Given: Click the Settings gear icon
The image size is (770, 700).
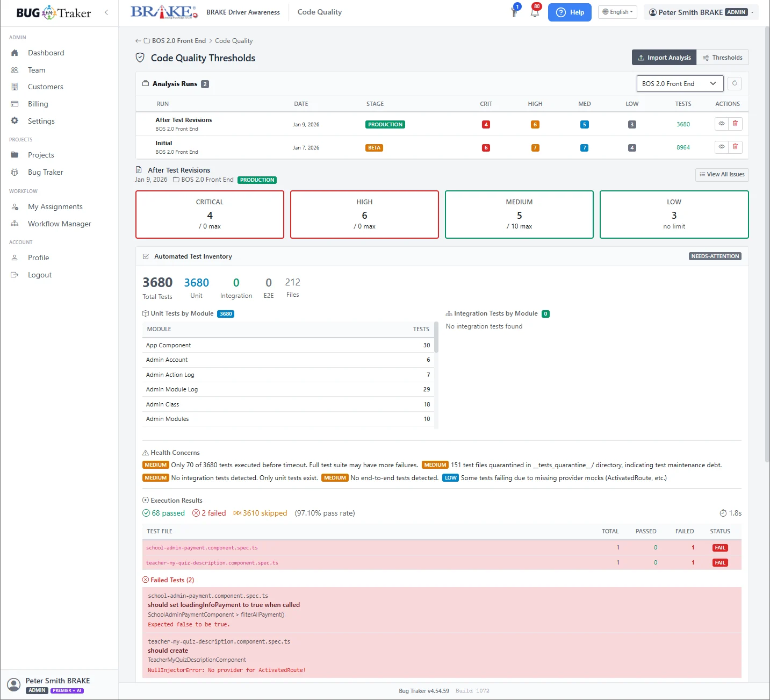Looking at the screenshot, I should (15, 121).
